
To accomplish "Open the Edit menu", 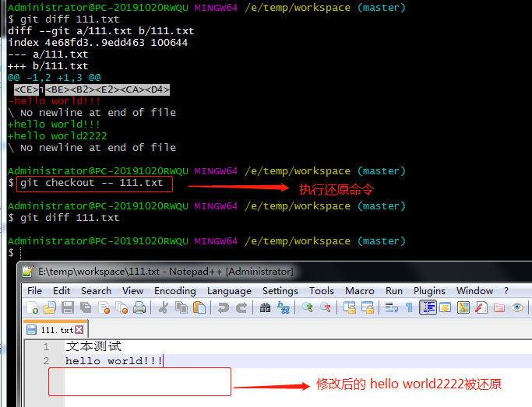I will pyautogui.click(x=62, y=291).
